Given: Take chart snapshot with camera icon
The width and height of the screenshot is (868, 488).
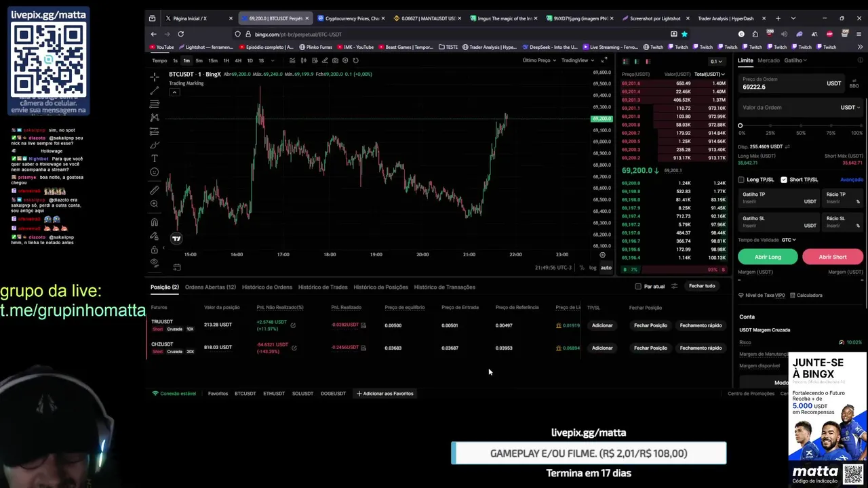Looking at the screenshot, I should [335, 60].
